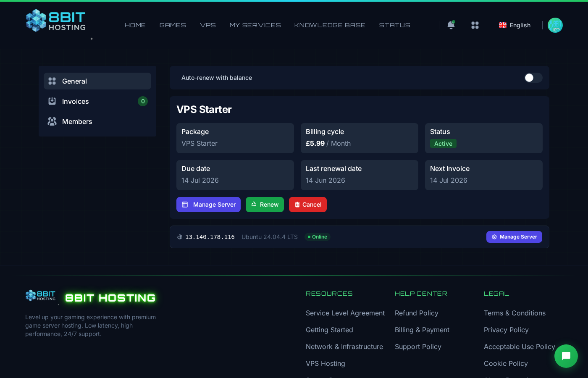Click the globe icon beside the IP address
The image size is (588, 378).
pos(180,237)
